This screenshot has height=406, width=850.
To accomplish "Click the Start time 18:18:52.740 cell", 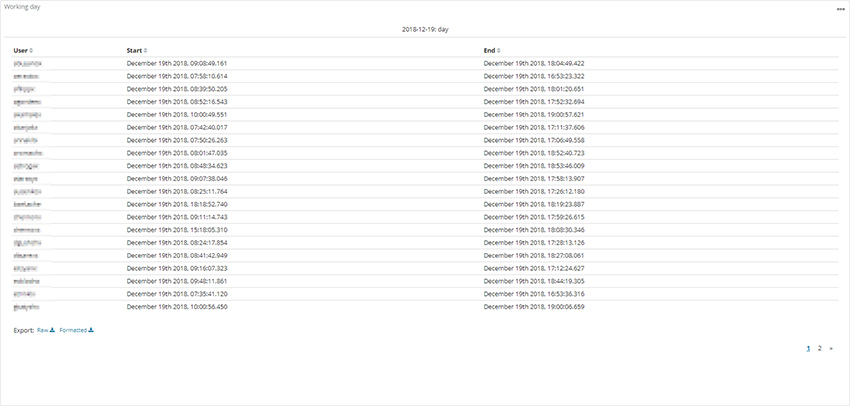I will click(177, 204).
